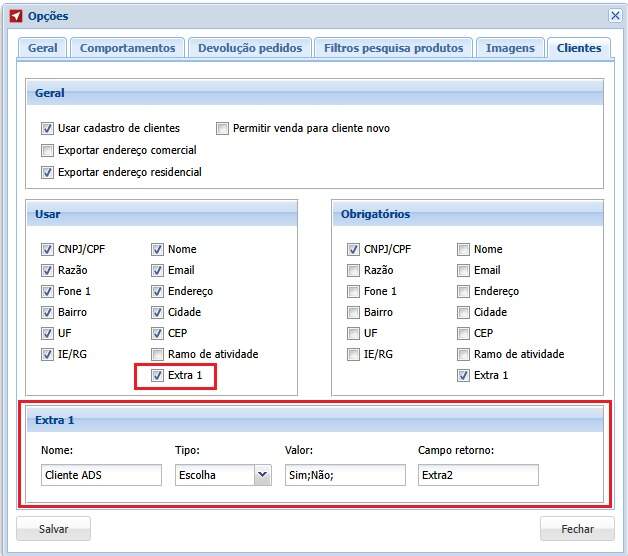Go to Devolução pedidos tab
This screenshot has width=628, height=556.
click(x=250, y=48)
